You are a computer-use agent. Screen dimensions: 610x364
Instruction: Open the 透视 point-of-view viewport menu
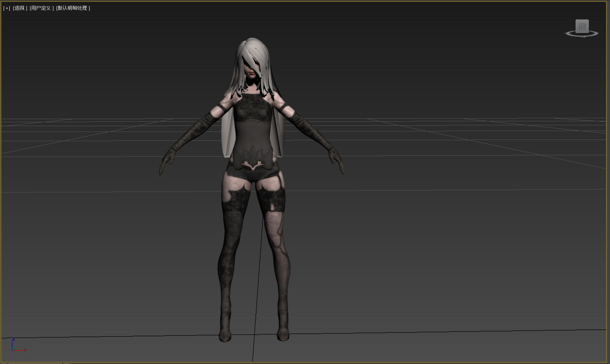(20, 8)
